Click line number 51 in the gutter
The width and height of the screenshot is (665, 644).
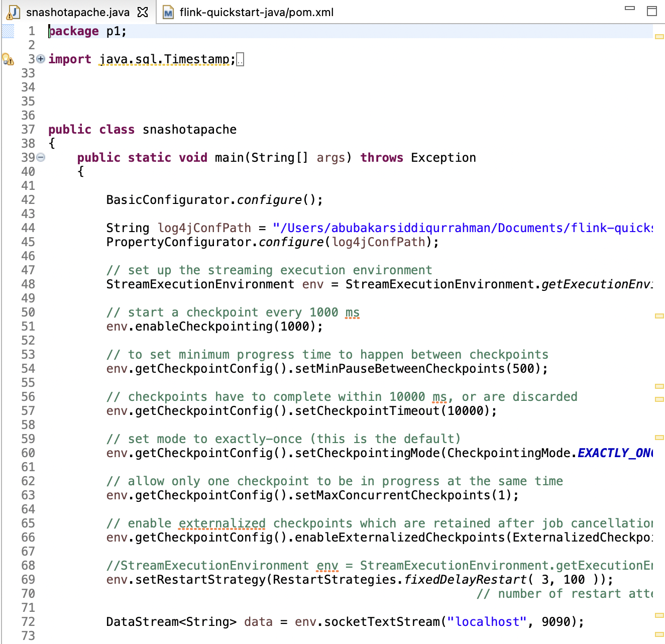(x=28, y=327)
